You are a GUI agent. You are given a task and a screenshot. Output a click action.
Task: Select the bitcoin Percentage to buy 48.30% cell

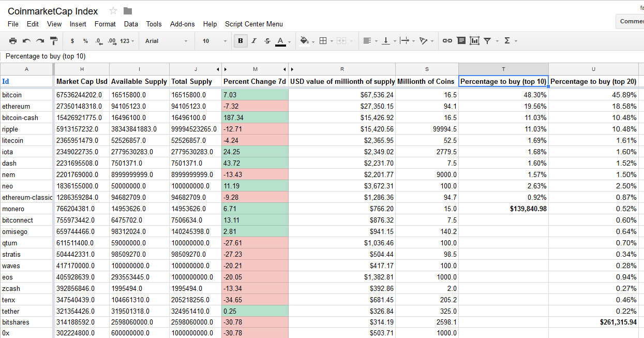pyautogui.click(x=503, y=95)
